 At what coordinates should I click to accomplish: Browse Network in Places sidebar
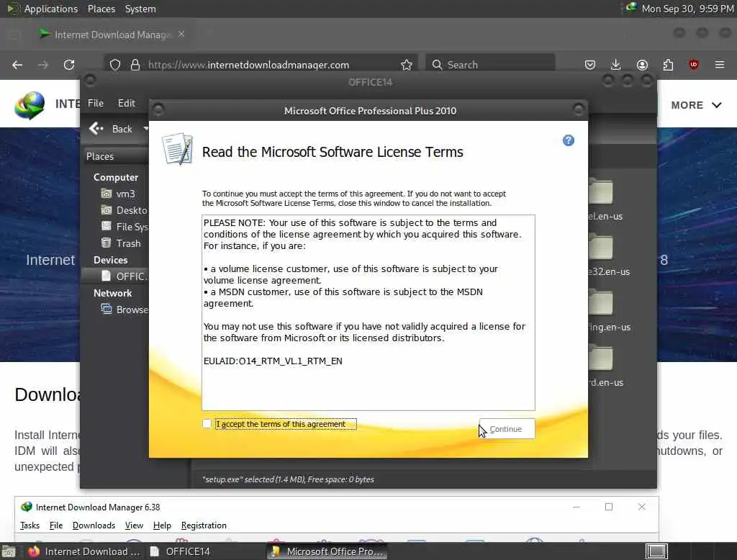tap(124, 310)
